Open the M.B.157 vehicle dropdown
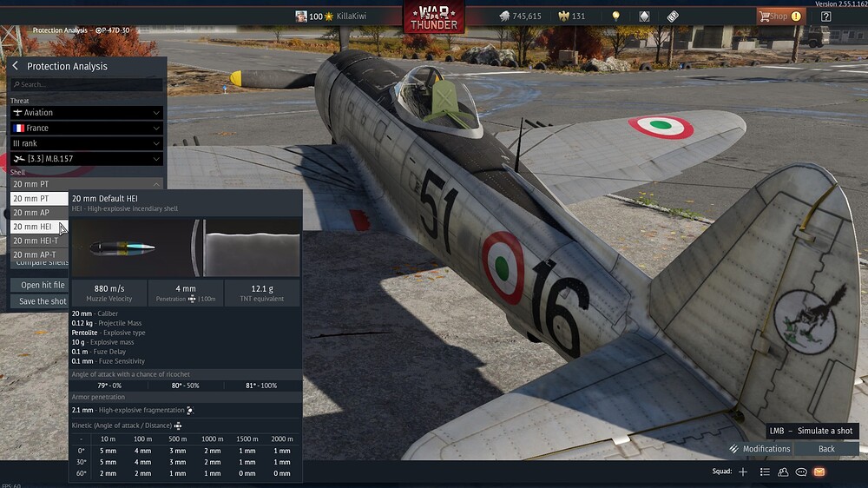 coord(86,159)
